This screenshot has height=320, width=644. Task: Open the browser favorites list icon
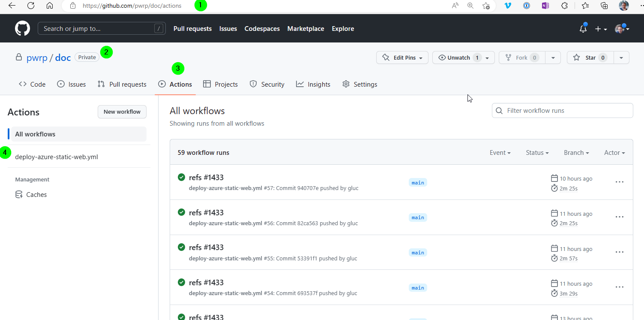point(585,6)
